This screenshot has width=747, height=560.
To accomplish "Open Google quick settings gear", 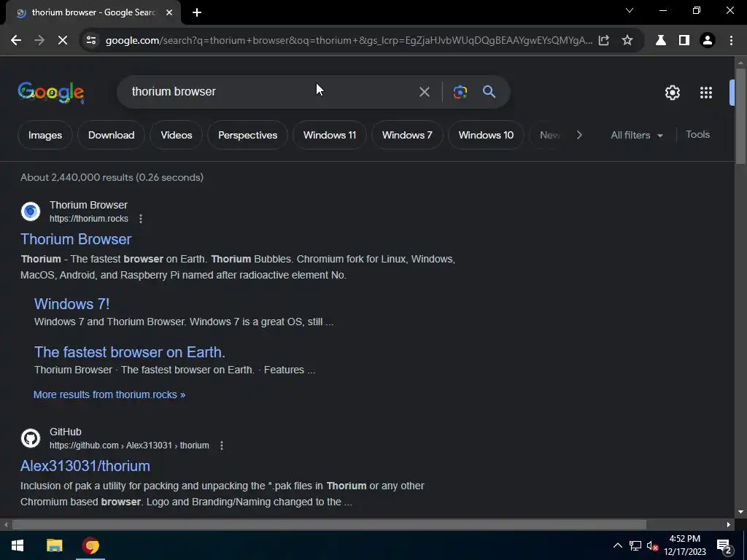I will click(672, 93).
